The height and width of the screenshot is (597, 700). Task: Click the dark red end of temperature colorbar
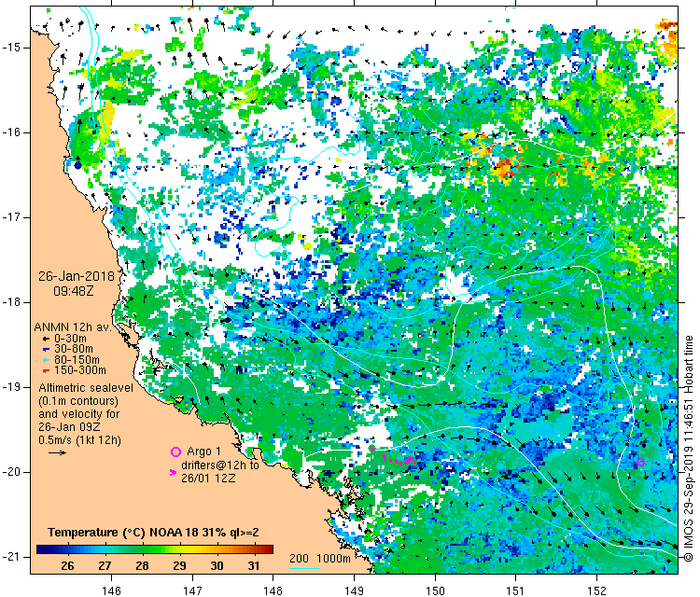click(268, 549)
